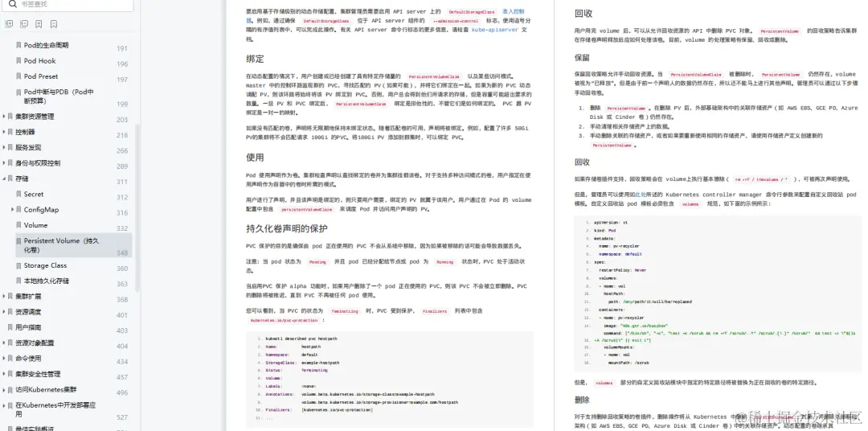Click the 删除 heading on right page

pyautogui.click(x=583, y=400)
